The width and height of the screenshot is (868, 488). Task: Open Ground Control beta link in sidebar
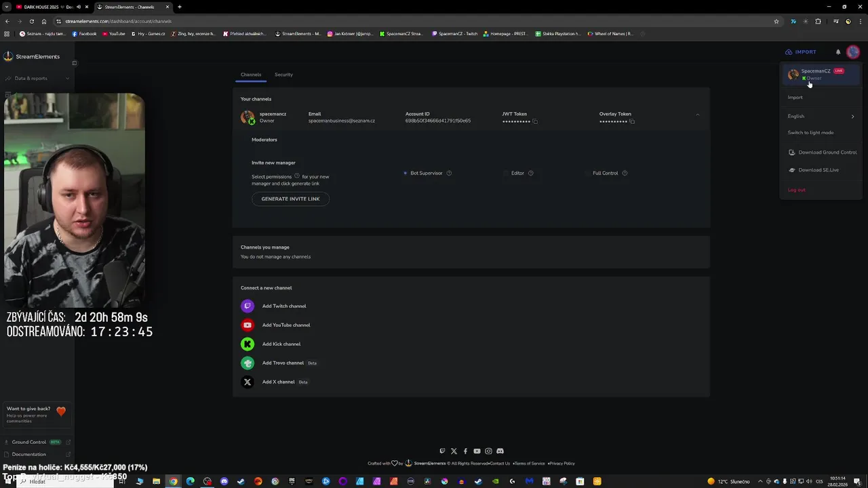click(x=37, y=442)
